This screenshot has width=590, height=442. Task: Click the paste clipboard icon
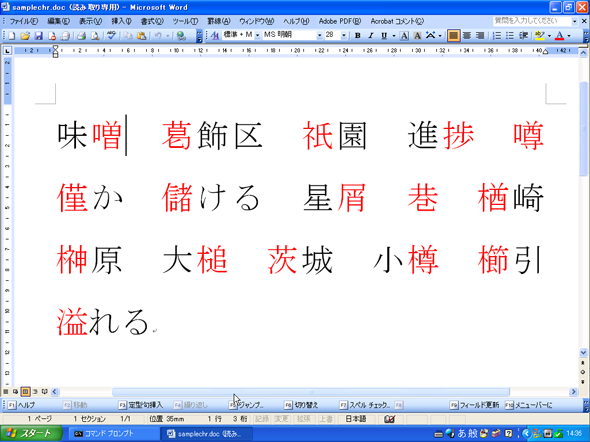click(x=141, y=36)
